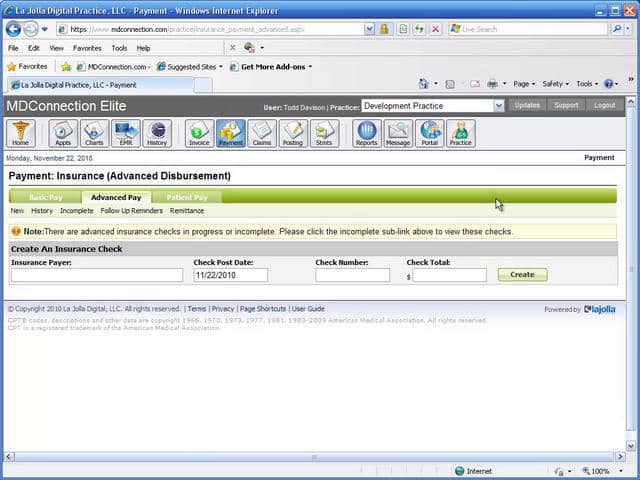The image size is (640, 480).
Task: Open the Incomplete sub-link
Action: (x=77, y=211)
